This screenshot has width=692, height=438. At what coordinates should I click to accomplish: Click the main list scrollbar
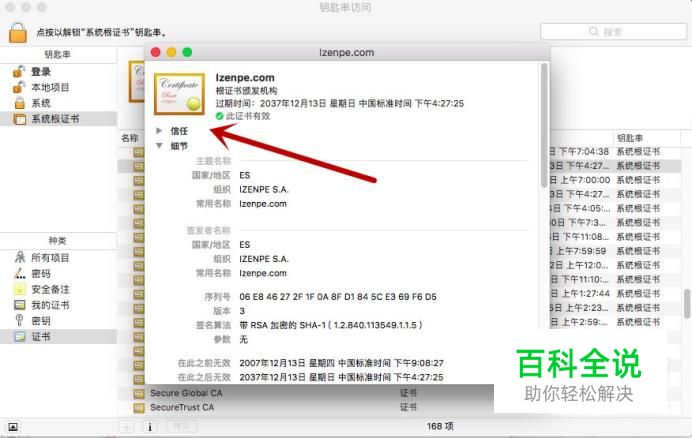(687, 304)
